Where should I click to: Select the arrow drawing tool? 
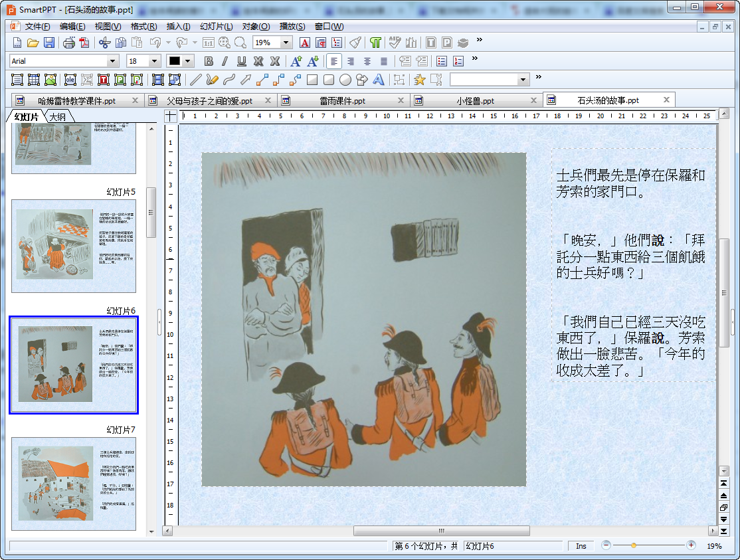[x=245, y=80]
